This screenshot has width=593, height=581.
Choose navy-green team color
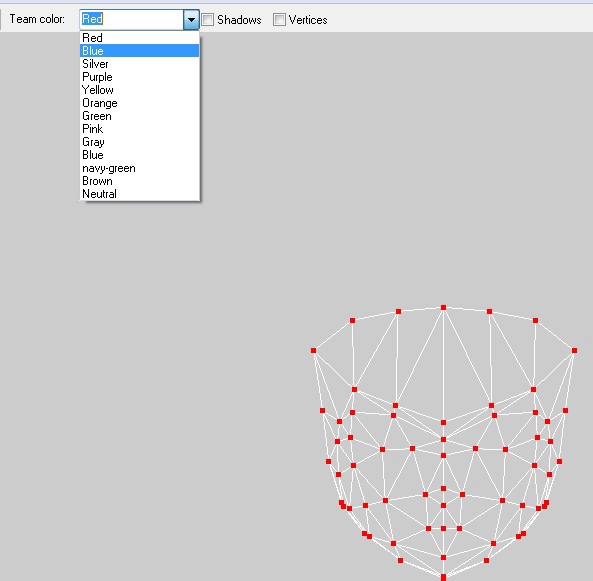[140, 168]
